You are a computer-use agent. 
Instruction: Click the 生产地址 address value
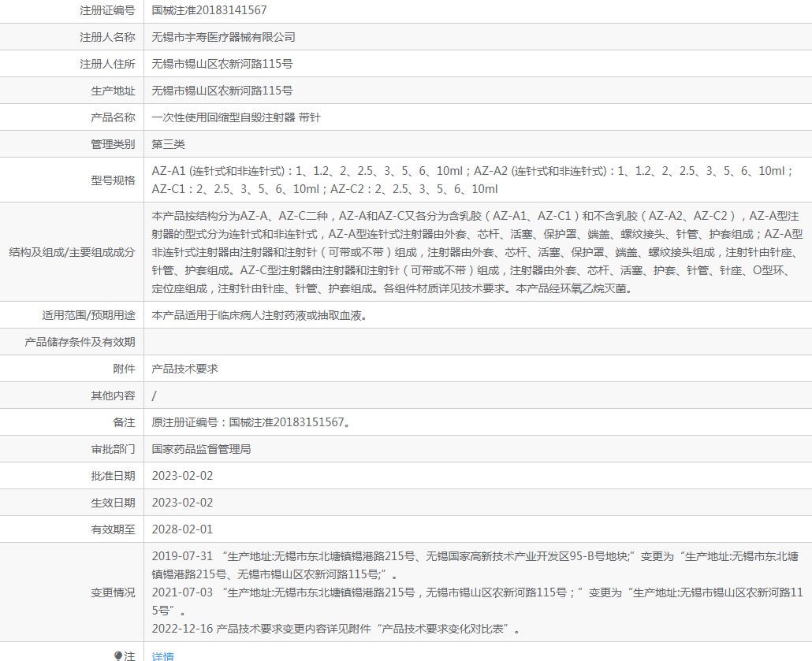[x=222, y=91]
